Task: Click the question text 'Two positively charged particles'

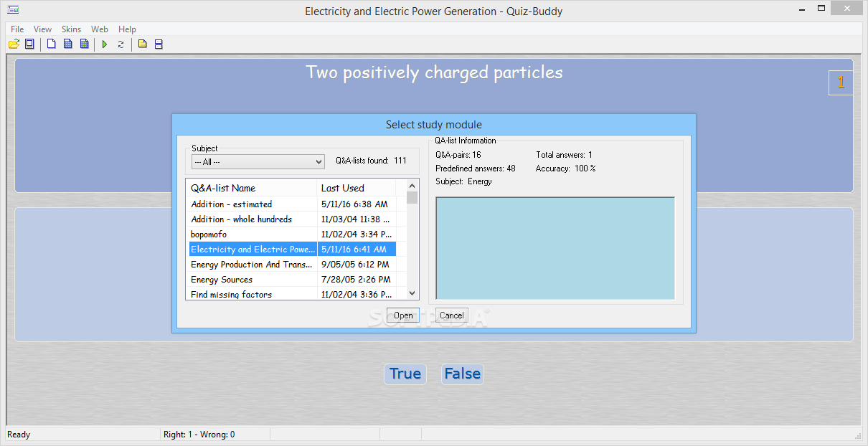Action: pyautogui.click(x=434, y=72)
